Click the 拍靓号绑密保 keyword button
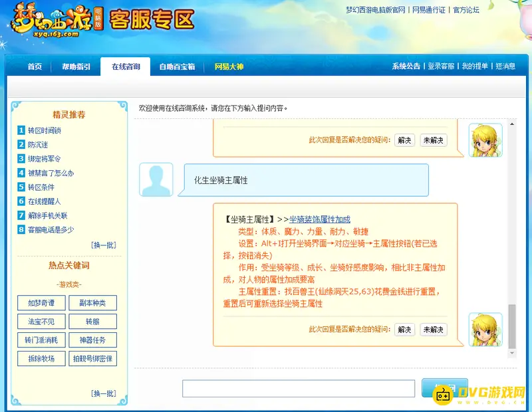This screenshot has height=412, width=532. pos(92,358)
